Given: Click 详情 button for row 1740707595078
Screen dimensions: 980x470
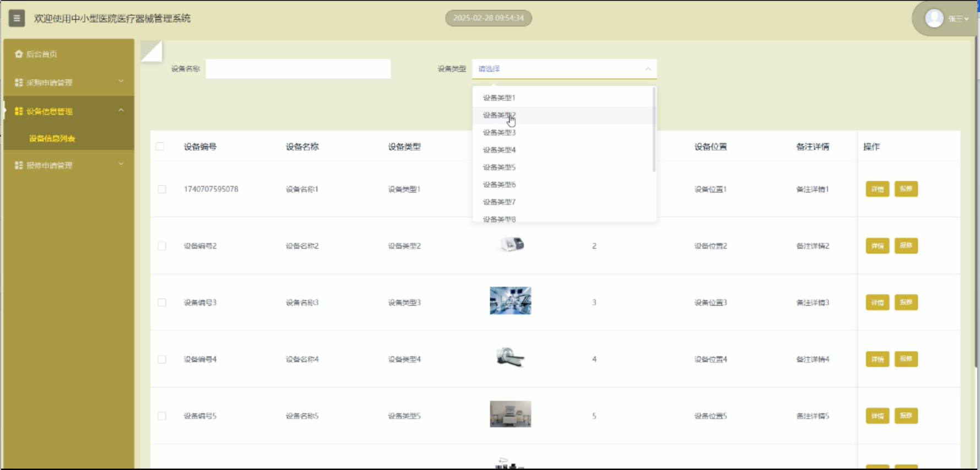Looking at the screenshot, I should pyautogui.click(x=878, y=189).
